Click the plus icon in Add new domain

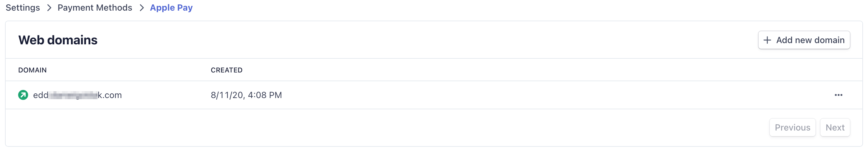pos(767,40)
